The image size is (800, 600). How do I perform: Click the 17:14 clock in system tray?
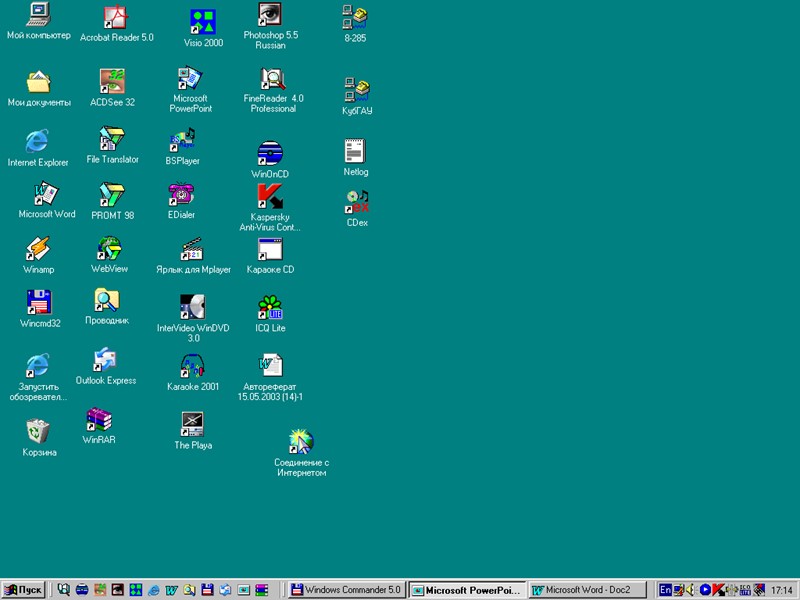[x=781, y=590]
